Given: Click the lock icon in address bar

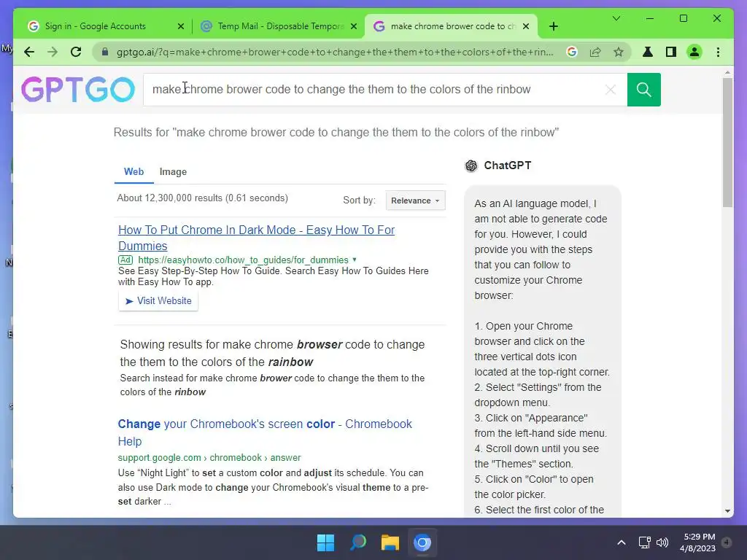Looking at the screenshot, I should pyautogui.click(x=105, y=52).
